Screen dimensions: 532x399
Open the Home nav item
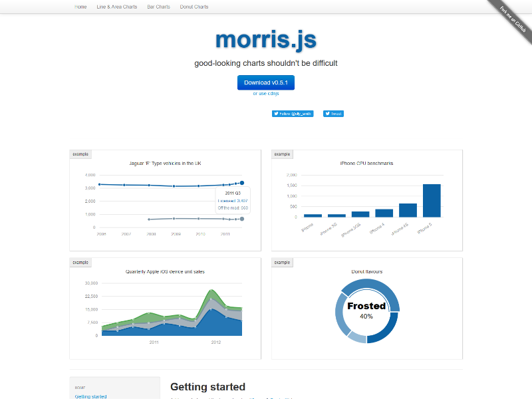[80, 7]
